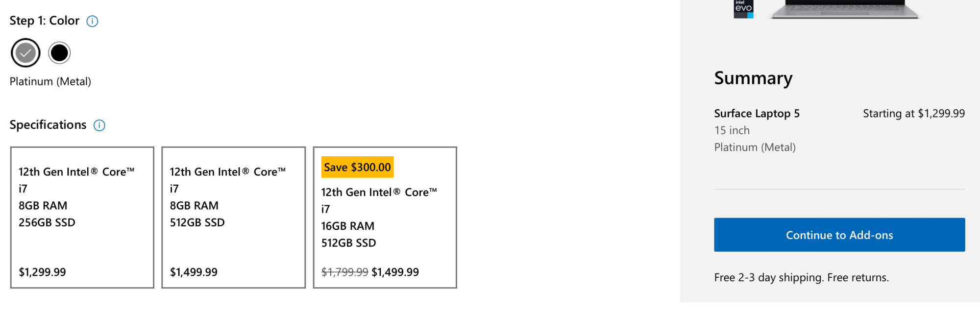Screen dimensions: 980x315
Task: Open the Specifications info icon
Action: tap(99, 125)
